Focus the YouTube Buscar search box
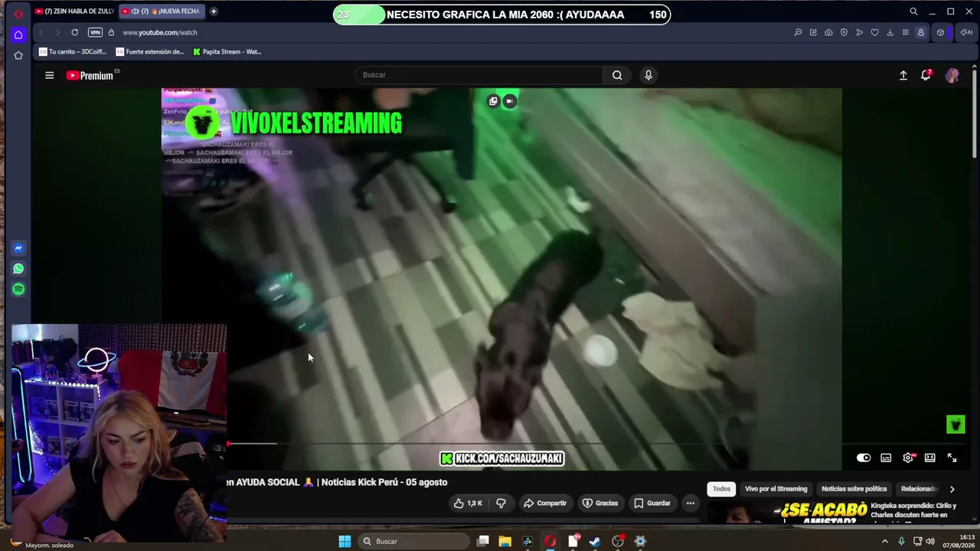 [x=479, y=75]
